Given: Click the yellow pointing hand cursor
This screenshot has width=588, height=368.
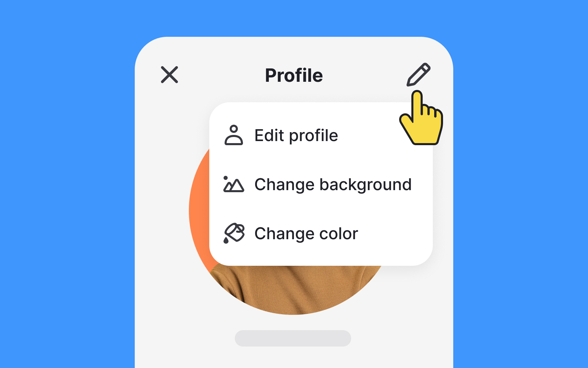Looking at the screenshot, I should 421,118.
